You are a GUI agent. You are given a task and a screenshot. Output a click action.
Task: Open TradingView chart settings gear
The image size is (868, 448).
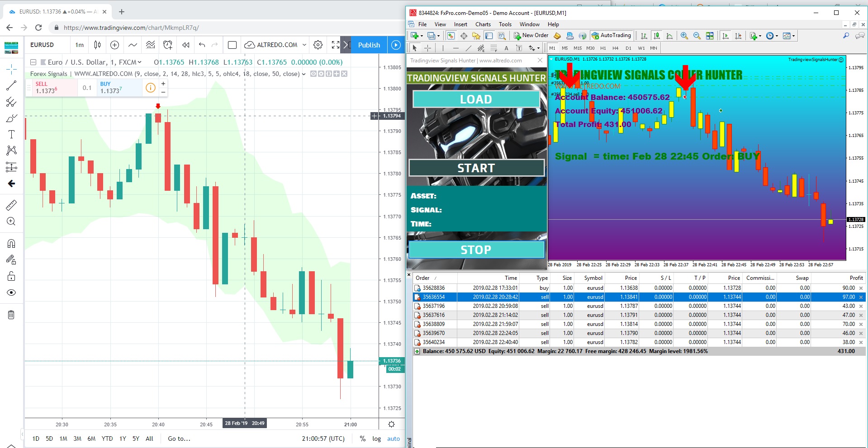(x=318, y=45)
